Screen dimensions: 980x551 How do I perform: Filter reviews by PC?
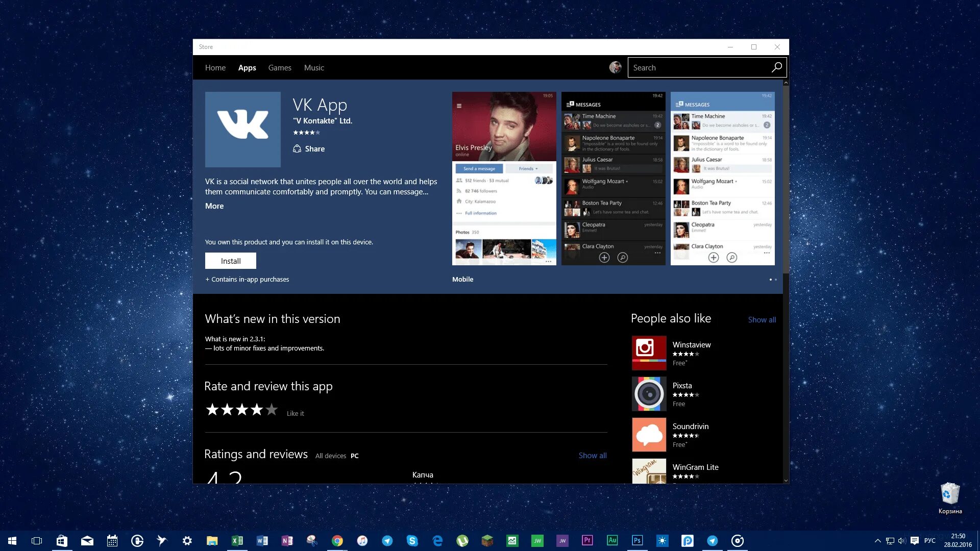[355, 456]
